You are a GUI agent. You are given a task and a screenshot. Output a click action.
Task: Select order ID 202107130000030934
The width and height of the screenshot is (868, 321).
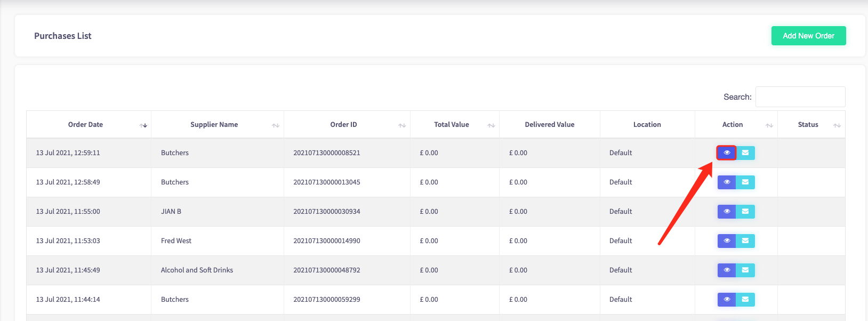pos(327,212)
